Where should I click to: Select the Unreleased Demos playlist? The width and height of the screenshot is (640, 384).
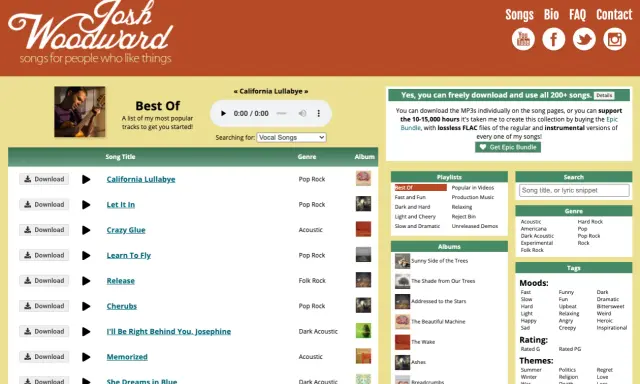[x=475, y=226]
